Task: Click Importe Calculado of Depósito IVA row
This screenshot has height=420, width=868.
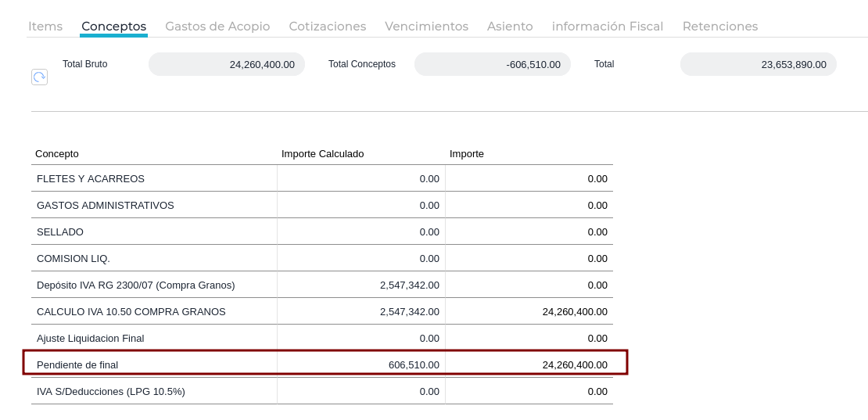Action: [361, 285]
